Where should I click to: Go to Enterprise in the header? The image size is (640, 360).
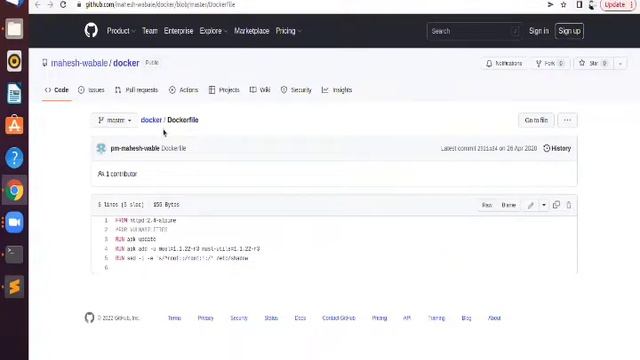tap(178, 31)
